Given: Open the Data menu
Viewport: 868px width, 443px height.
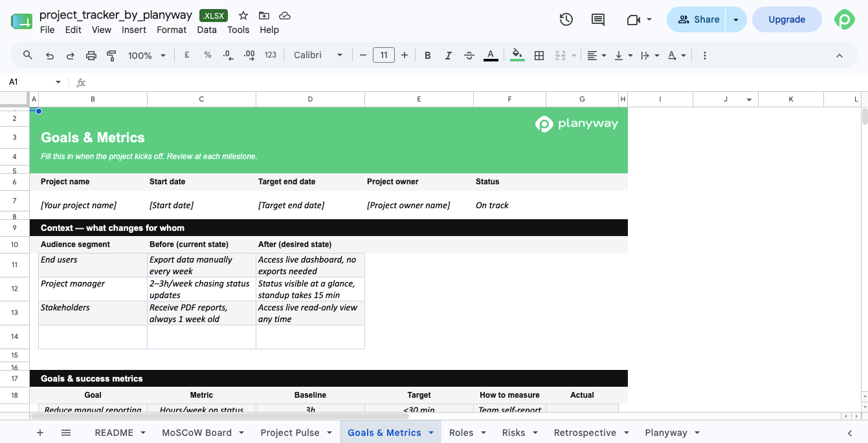Looking at the screenshot, I should [207, 30].
